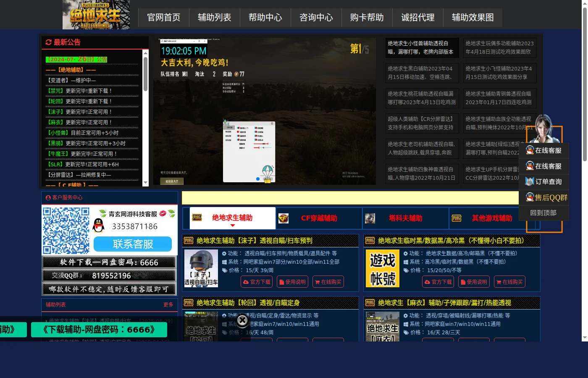This screenshot has height=378, width=588.
Task: Click the refresh icon beside 最新公告
Action: coord(48,42)
